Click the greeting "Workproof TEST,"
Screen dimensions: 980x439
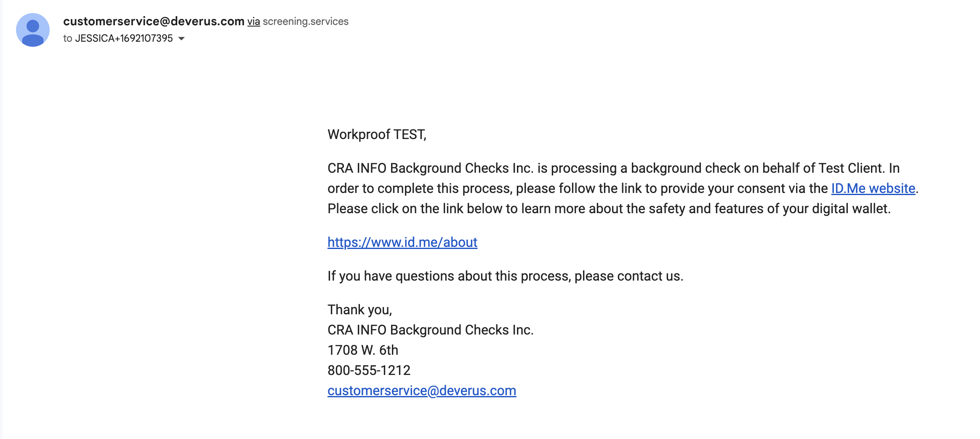coord(377,134)
